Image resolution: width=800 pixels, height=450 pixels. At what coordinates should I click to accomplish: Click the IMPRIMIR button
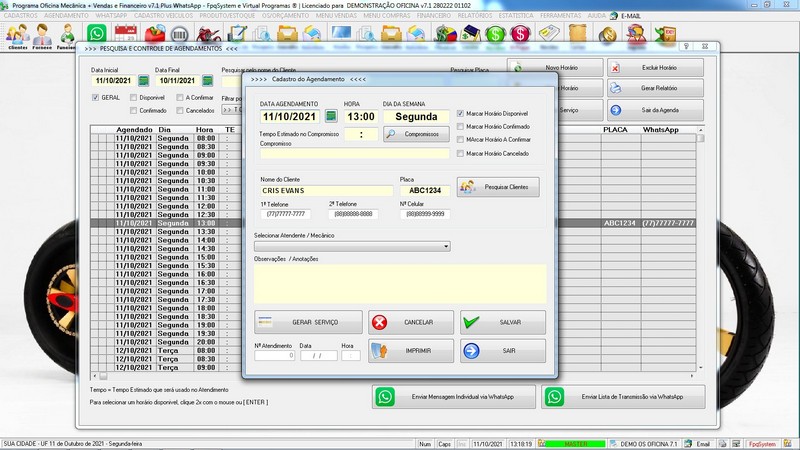pyautogui.click(x=411, y=351)
